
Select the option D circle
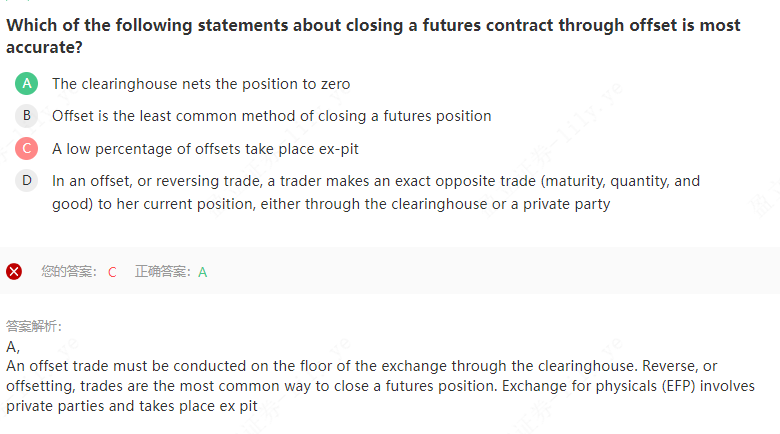tap(27, 181)
